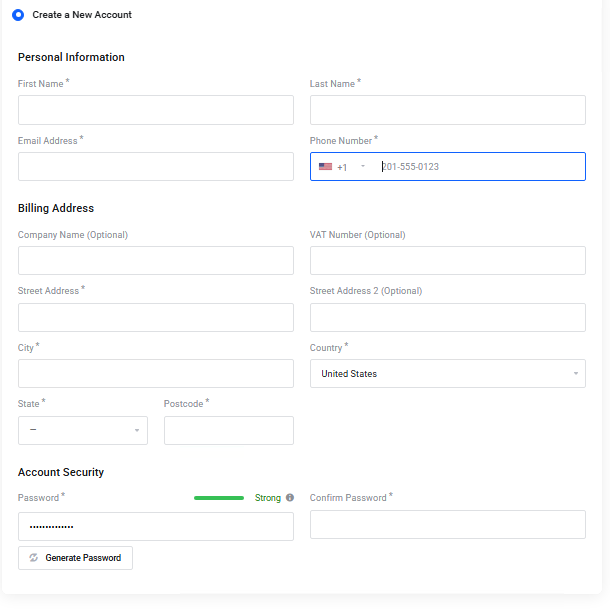Click the City input field

coord(156,374)
